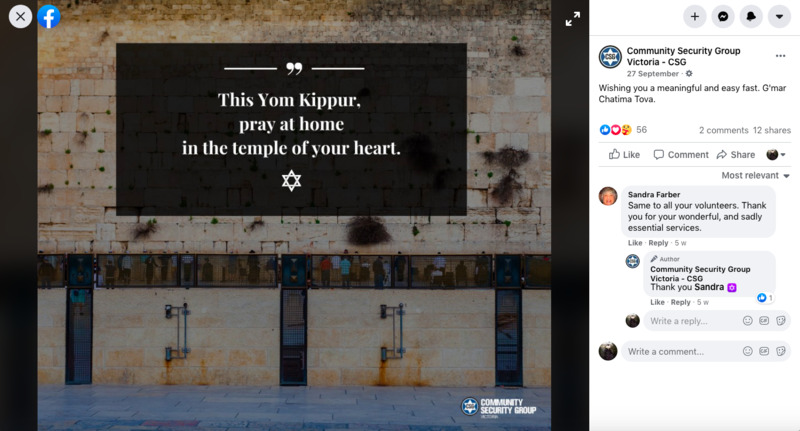Screen dimensions: 800x431
Task: Open the account dropdown arrow
Action: pos(779,16)
